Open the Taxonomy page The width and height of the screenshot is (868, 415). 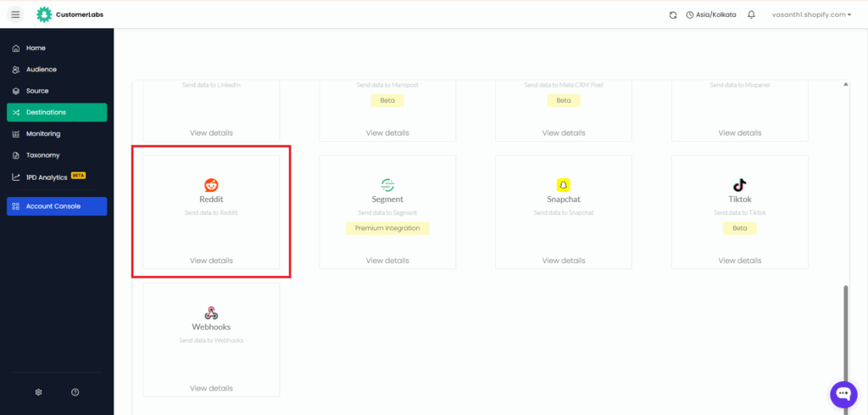coord(57,155)
